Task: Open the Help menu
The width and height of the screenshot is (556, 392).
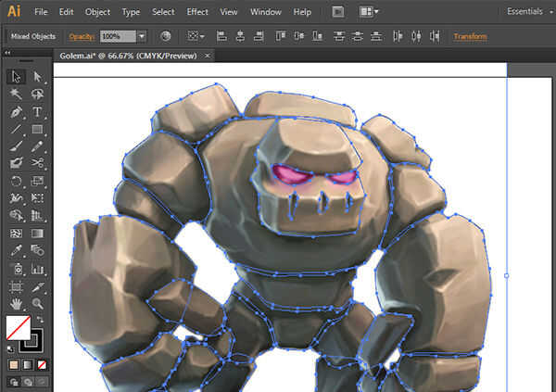Action: 302,12
